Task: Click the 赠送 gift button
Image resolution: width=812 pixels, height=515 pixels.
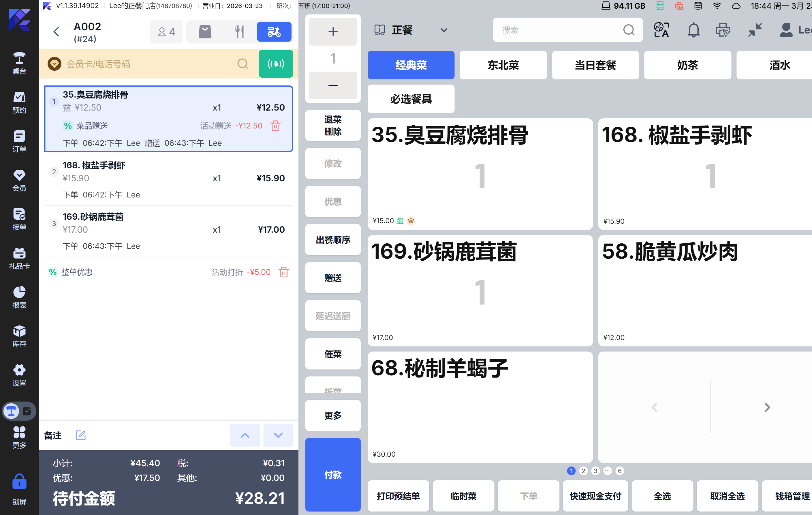Action: tap(332, 278)
